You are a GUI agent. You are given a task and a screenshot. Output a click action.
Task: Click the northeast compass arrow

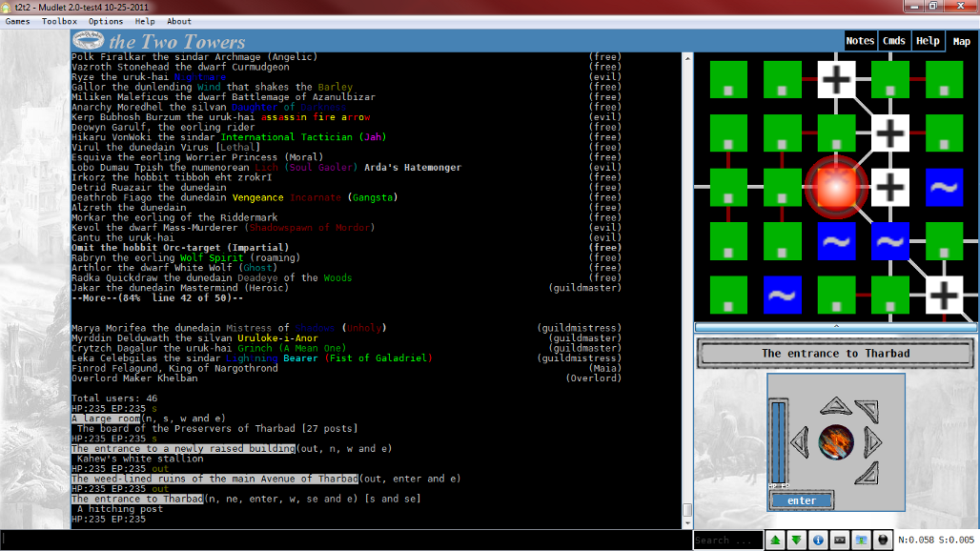(868, 411)
